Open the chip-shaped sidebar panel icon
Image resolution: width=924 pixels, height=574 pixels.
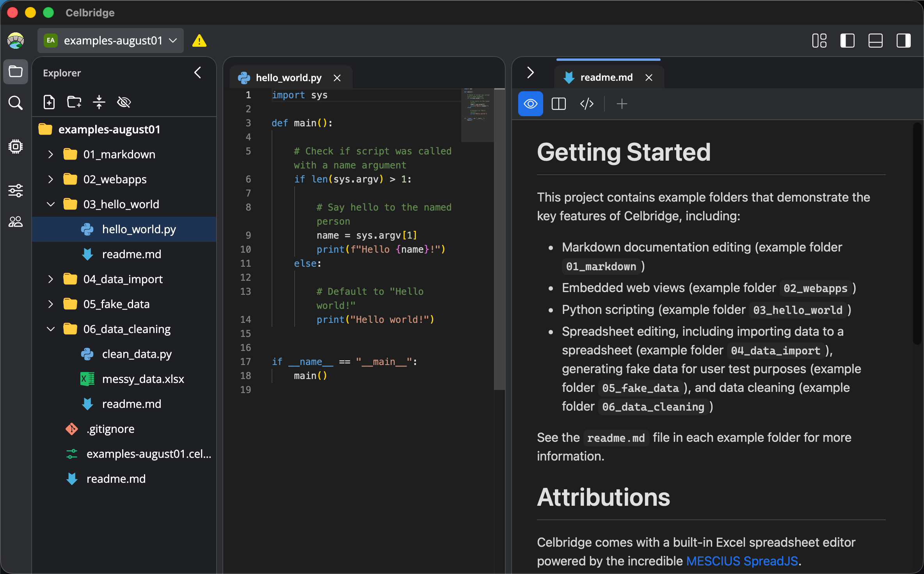tap(16, 147)
